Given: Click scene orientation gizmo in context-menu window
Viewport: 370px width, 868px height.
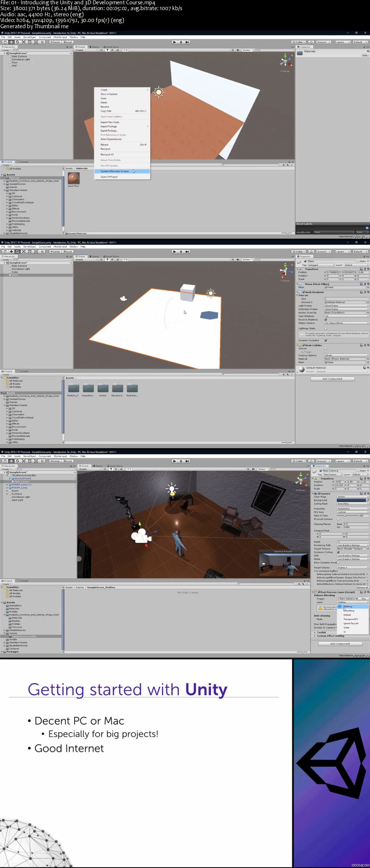Looking at the screenshot, I should [x=285, y=61].
